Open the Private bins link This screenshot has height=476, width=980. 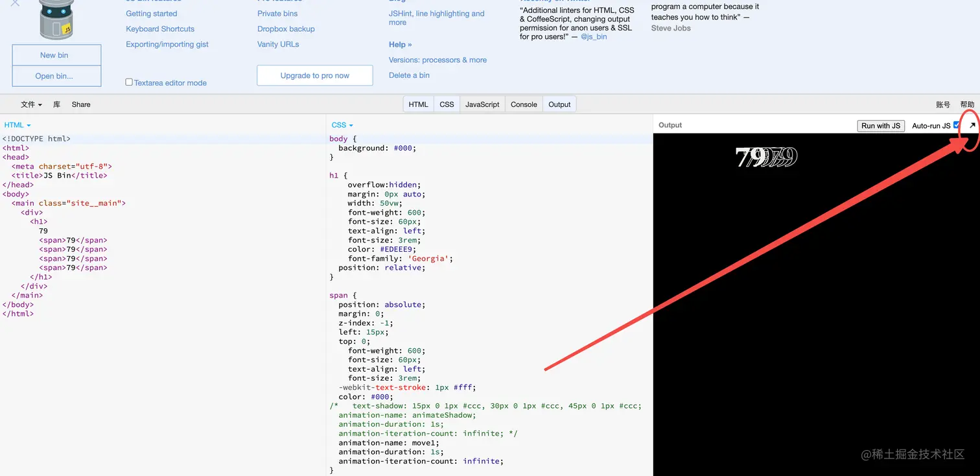click(x=278, y=14)
